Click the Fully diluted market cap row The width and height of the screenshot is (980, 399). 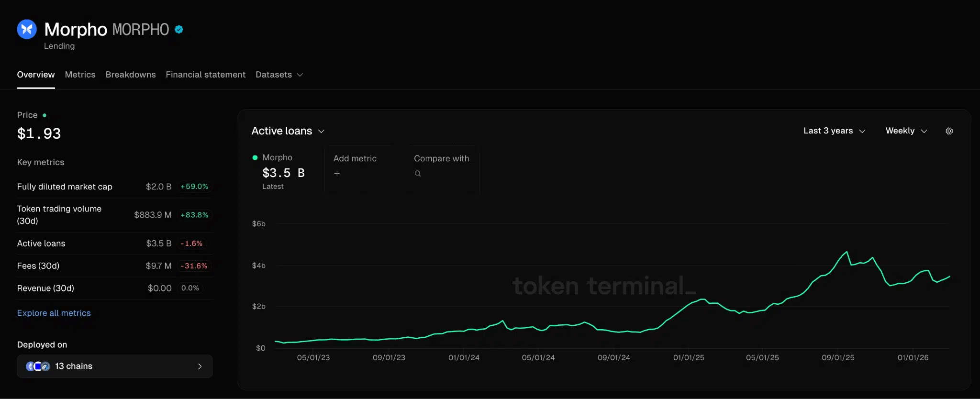tap(115, 187)
